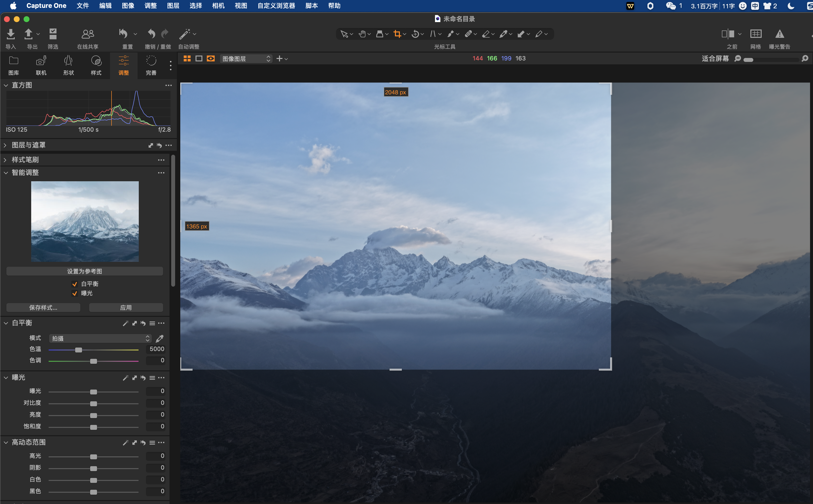The height and width of the screenshot is (504, 813).
Task: Toggle the orange eye proofing icon
Action: click(211, 59)
